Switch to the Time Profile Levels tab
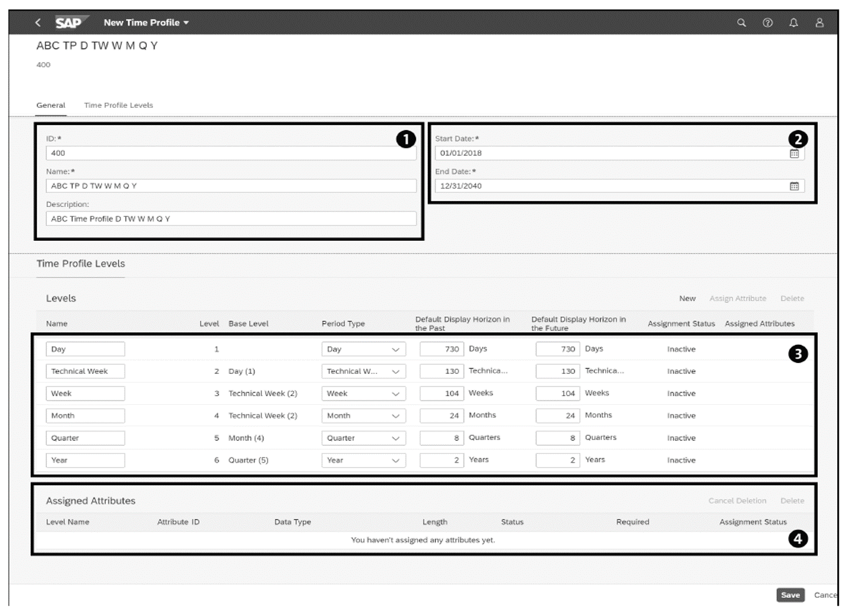The image size is (848, 616). [x=118, y=105]
